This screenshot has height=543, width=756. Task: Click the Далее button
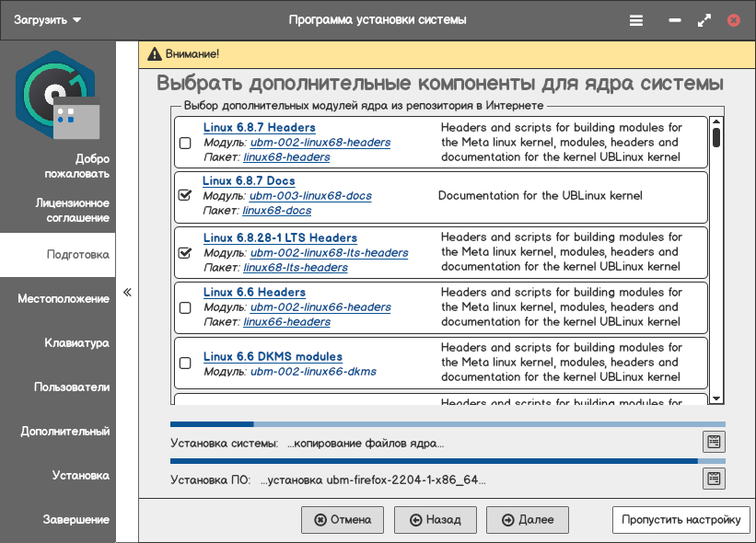click(528, 520)
